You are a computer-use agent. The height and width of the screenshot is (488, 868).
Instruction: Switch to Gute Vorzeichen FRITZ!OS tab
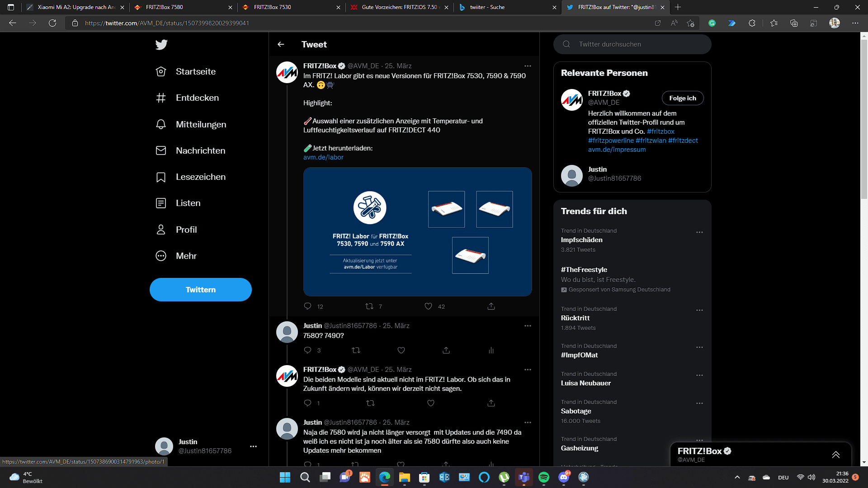click(x=400, y=7)
